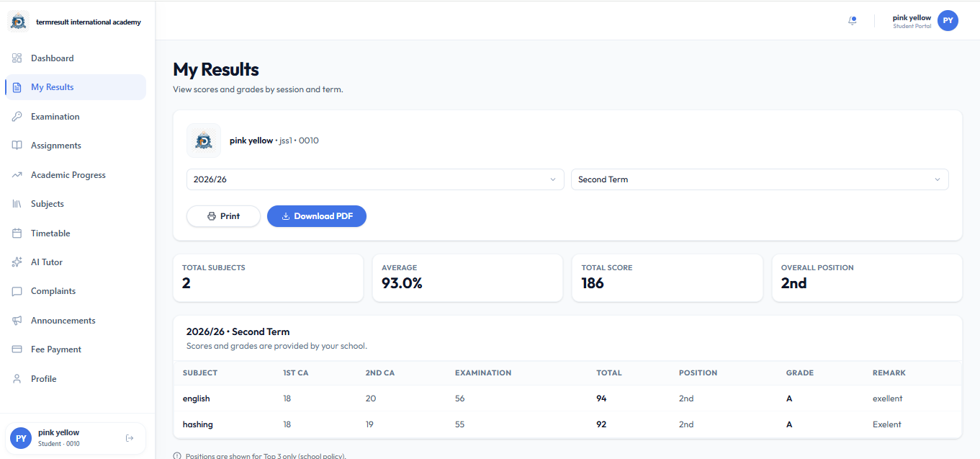Open Subjects menu item

(x=75, y=204)
